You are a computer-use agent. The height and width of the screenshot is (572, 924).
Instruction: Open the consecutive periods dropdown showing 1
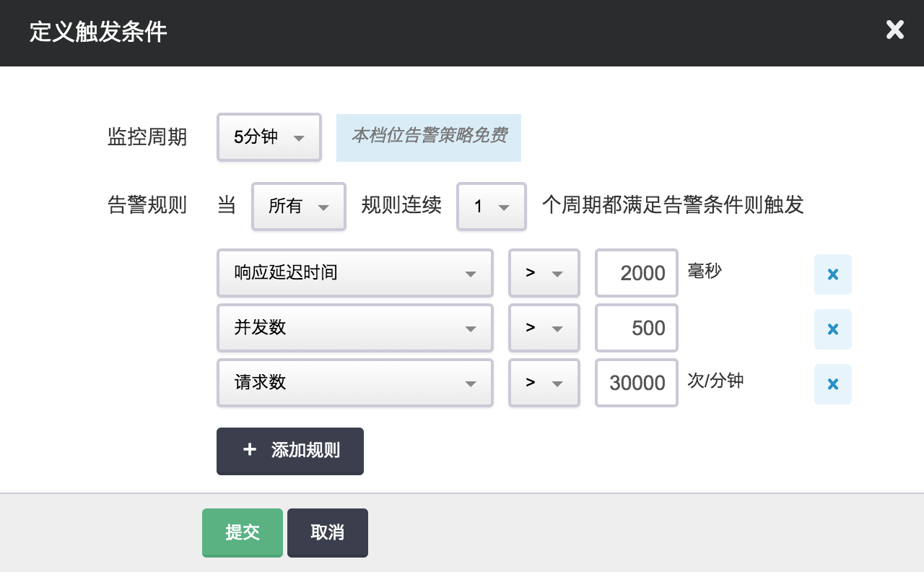pos(491,207)
